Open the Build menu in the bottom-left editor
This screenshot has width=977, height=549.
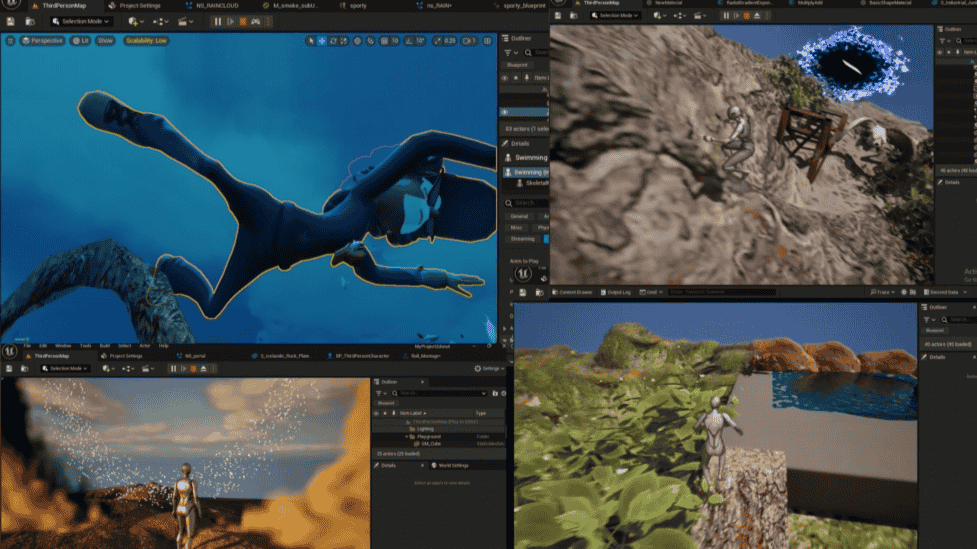(x=105, y=346)
